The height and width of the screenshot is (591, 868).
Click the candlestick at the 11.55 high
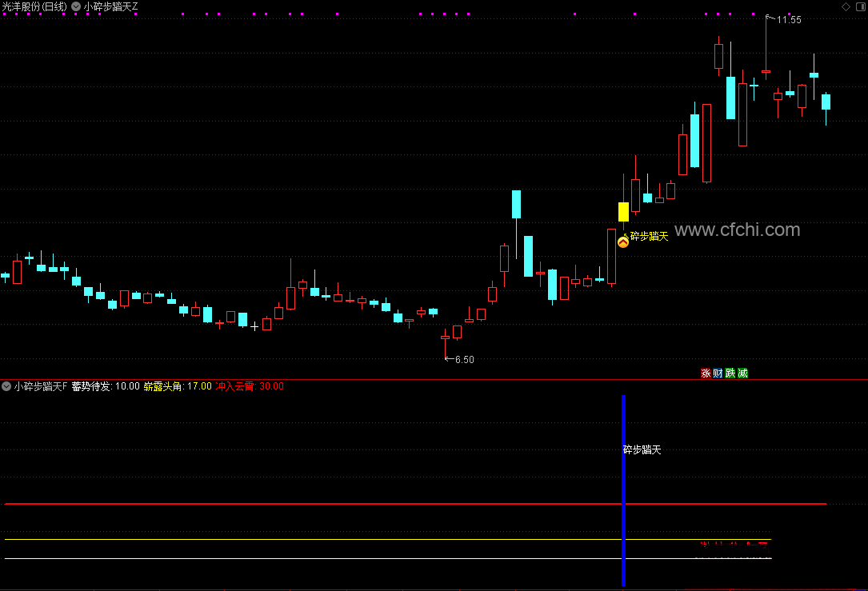(766, 49)
